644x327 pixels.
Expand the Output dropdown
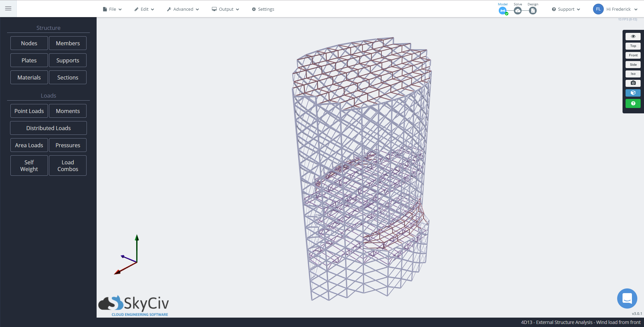point(225,9)
